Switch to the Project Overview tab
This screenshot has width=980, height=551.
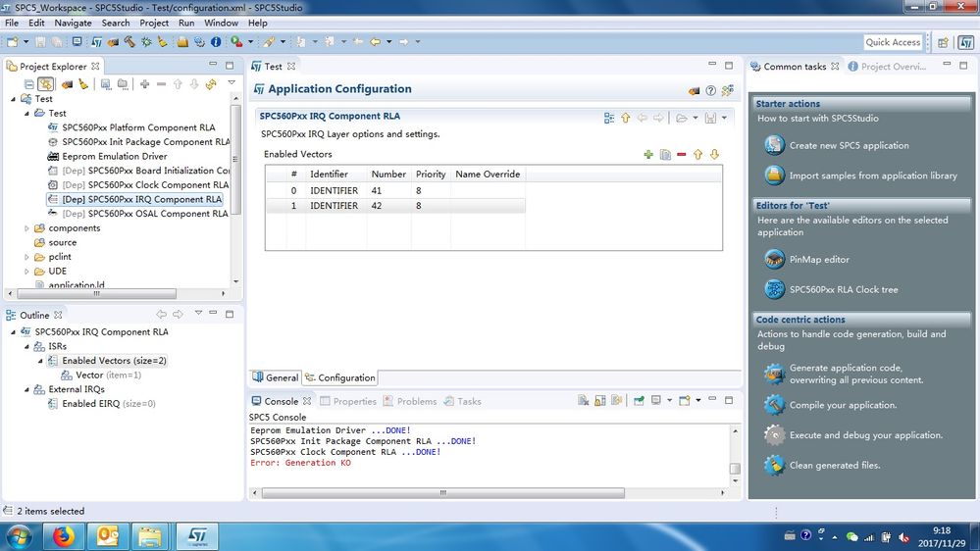pos(887,67)
